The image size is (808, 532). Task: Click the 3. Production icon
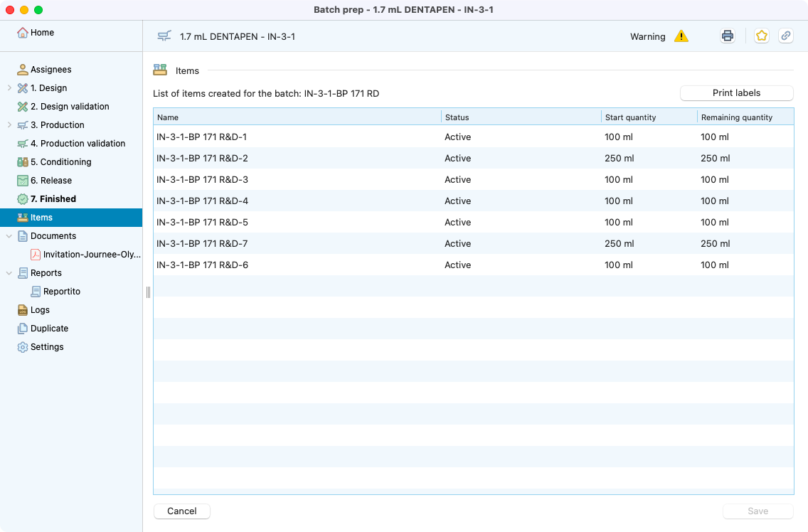[x=22, y=125]
